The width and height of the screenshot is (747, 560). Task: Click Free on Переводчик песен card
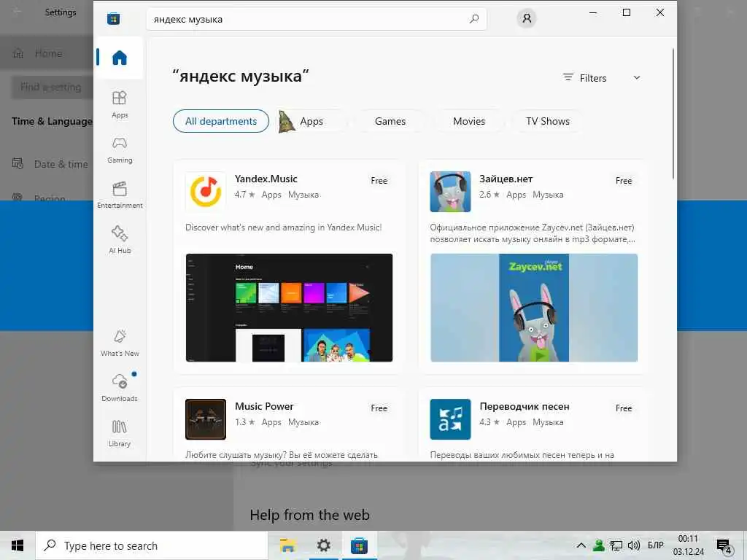tap(624, 408)
